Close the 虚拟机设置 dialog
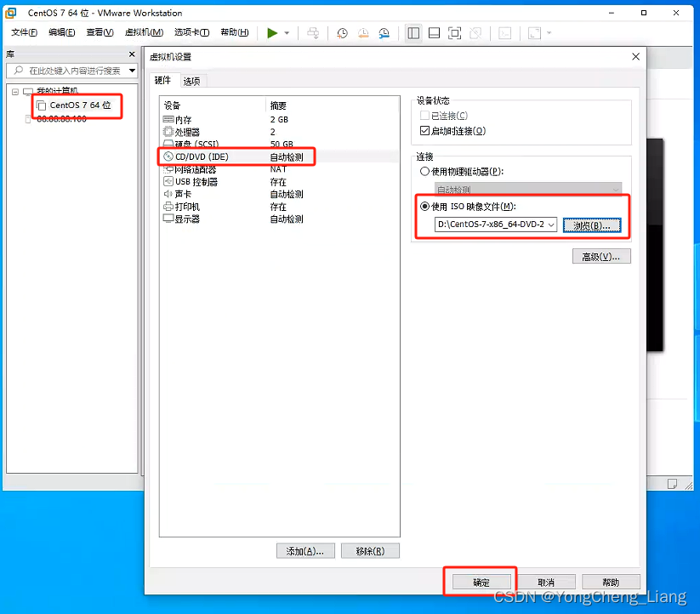700x614 pixels. click(635, 57)
